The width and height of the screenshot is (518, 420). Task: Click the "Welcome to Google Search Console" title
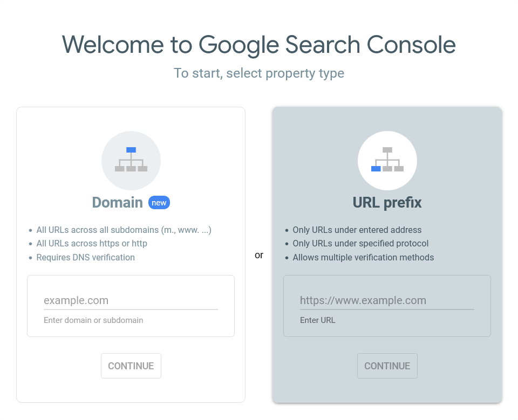click(x=259, y=44)
